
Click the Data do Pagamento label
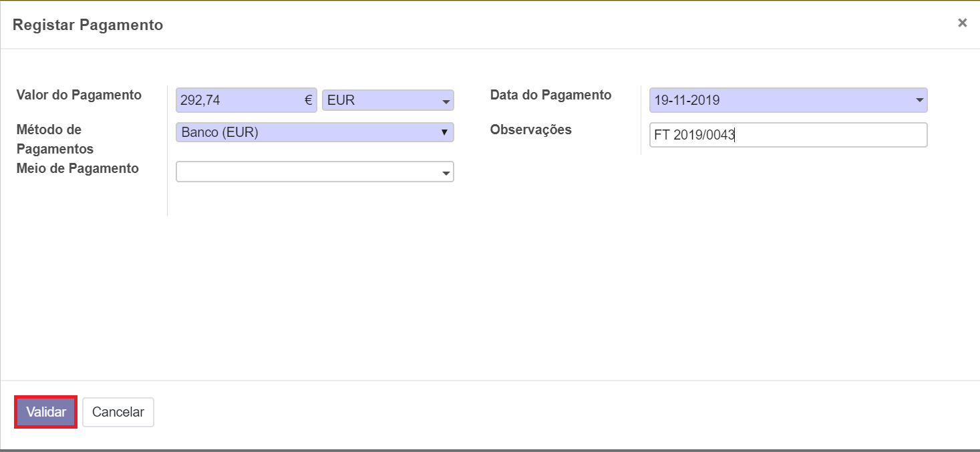click(x=550, y=95)
